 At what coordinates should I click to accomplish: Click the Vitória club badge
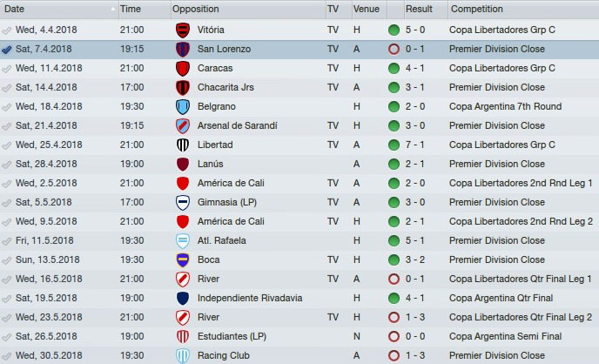click(x=183, y=30)
